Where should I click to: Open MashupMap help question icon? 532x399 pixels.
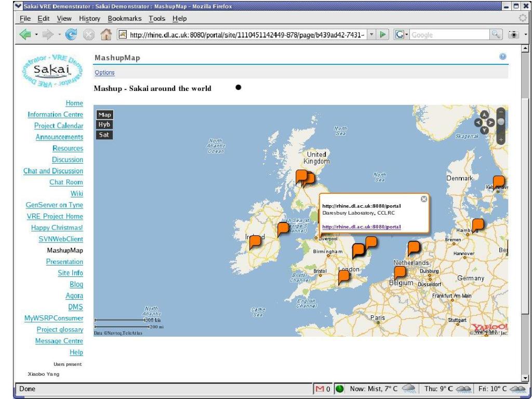503,57
